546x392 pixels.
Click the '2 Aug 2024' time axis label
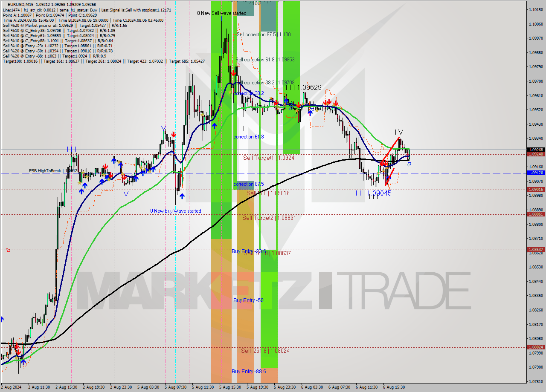tap(12, 387)
